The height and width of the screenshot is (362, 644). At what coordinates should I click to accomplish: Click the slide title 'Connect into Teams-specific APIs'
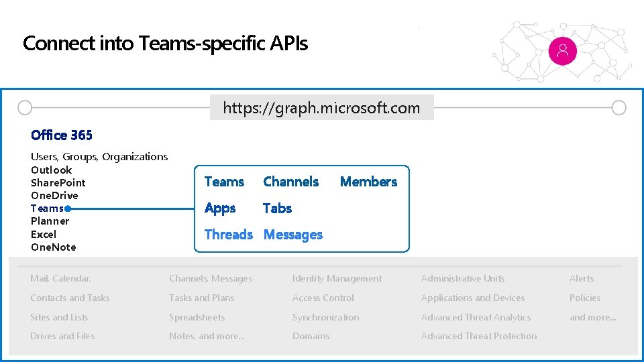(x=165, y=44)
